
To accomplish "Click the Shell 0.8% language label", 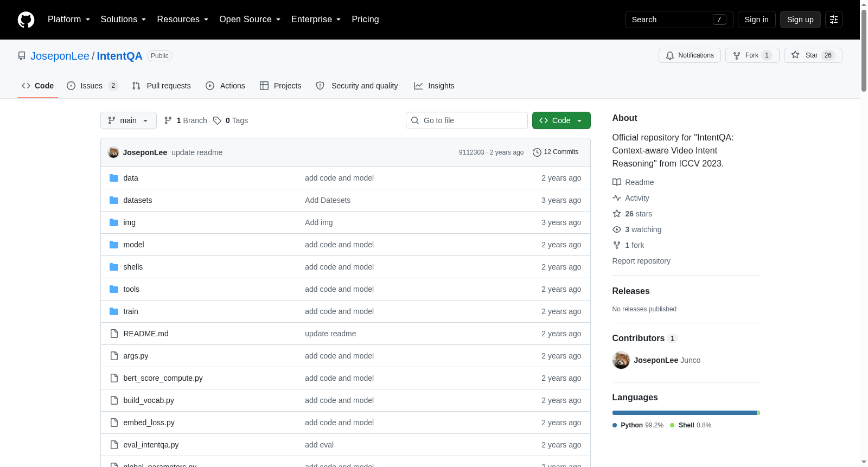I will tap(691, 425).
